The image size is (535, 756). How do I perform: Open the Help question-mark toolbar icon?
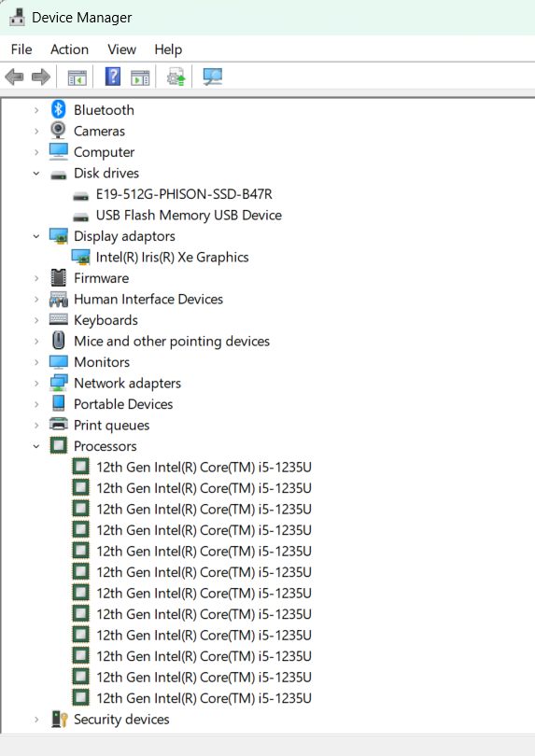pyautogui.click(x=112, y=77)
